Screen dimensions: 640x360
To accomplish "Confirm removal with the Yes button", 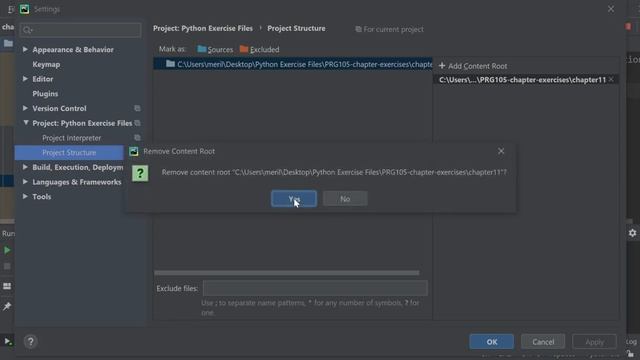I will (294, 199).
